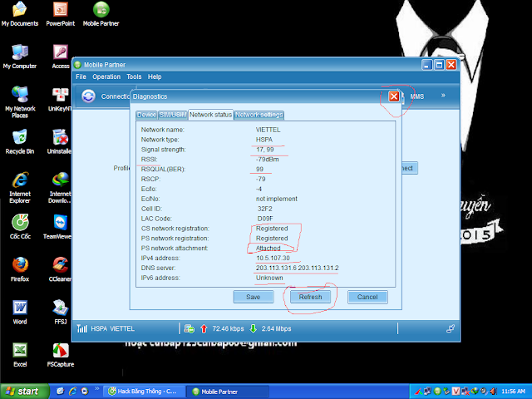Close the Diagnostics dialog
The width and height of the screenshot is (532, 399).
coord(393,96)
